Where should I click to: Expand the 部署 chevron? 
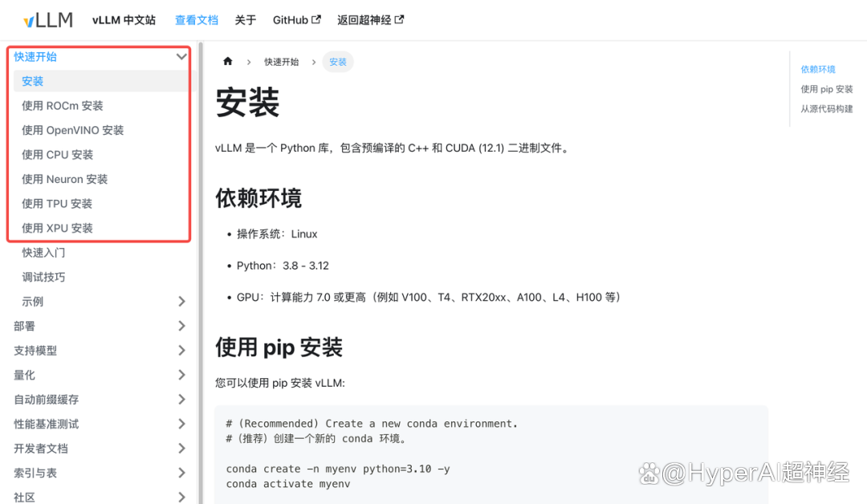coord(181,326)
